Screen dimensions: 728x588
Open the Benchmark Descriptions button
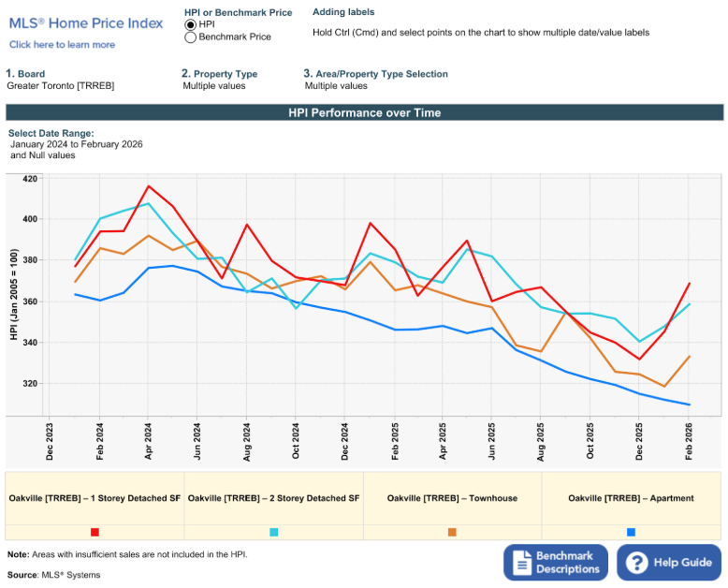tap(557, 563)
